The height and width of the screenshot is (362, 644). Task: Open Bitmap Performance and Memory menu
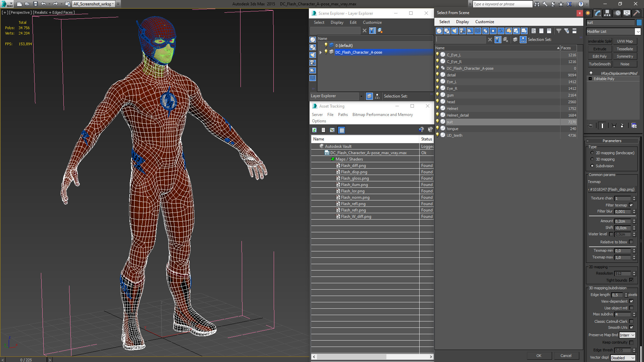click(382, 115)
